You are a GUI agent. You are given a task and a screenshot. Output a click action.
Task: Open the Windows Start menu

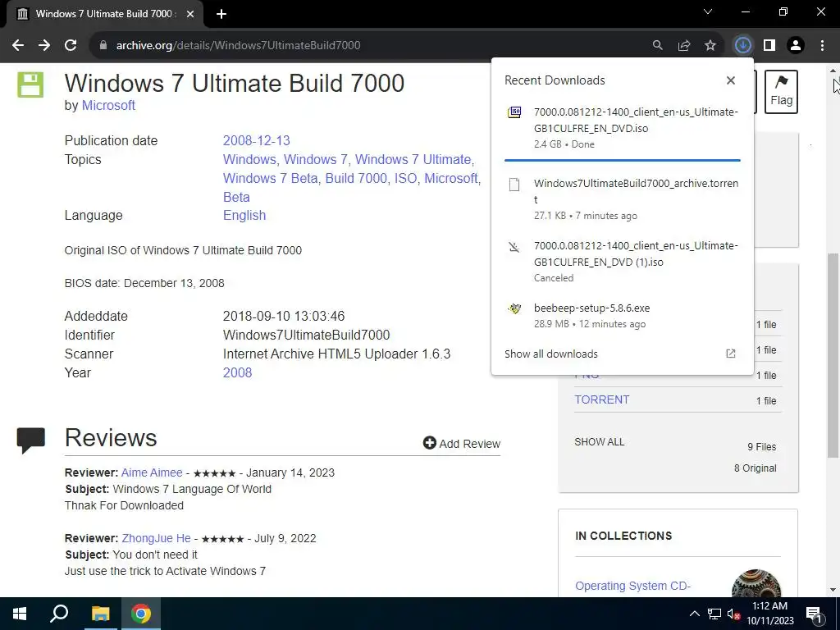(20, 614)
